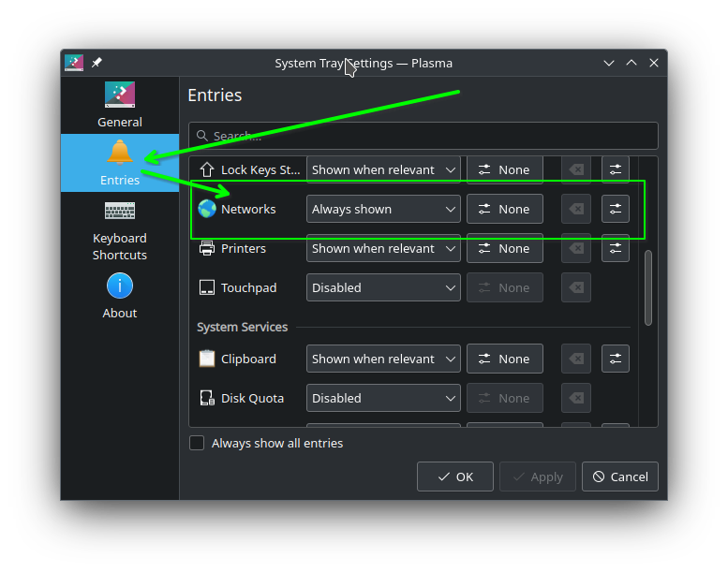728x572 pixels.
Task: Toggle Always show all entries checkbox
Action: pyautogui.click(x=197, y=443)
